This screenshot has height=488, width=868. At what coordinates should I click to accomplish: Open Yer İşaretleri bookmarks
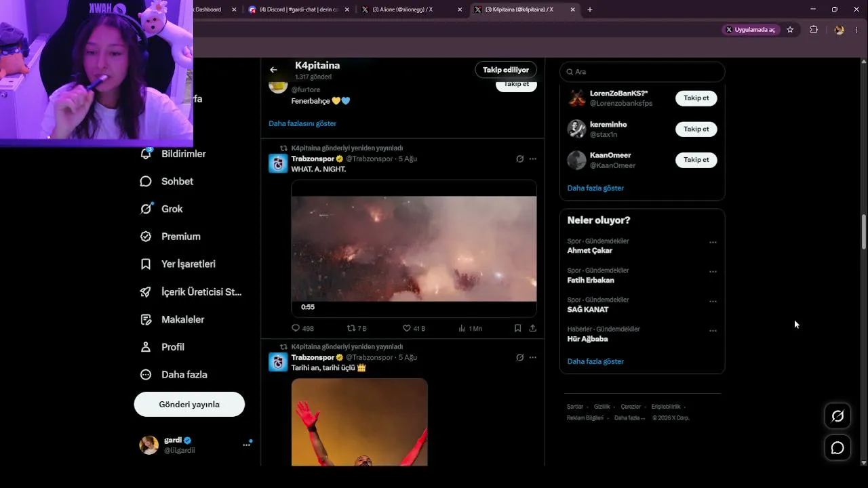[178, 264]
